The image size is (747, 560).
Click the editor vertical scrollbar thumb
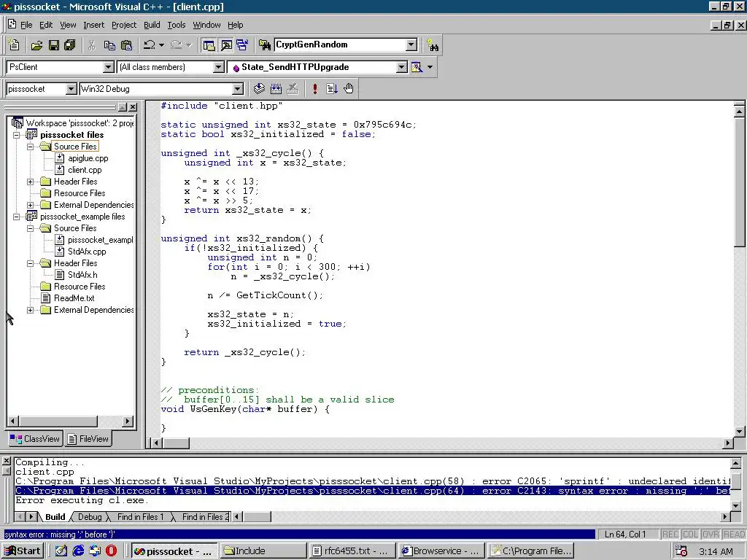tap(740, 182)
